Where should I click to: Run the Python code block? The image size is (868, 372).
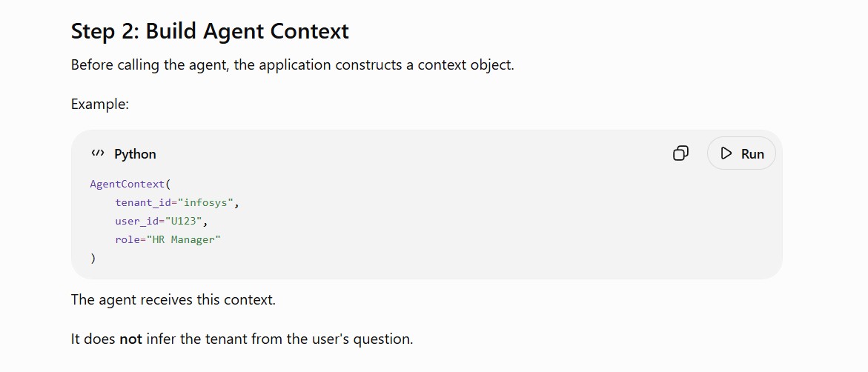click(741, 153)
